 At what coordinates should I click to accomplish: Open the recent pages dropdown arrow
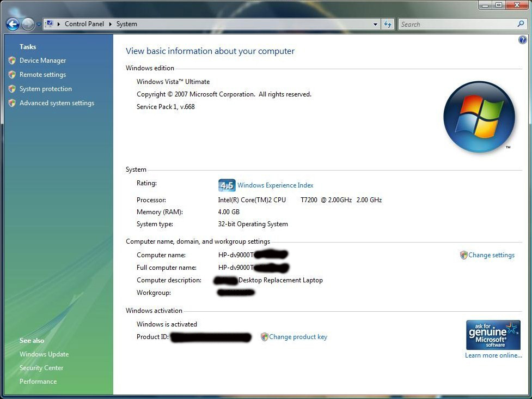pyautogui.click(x=39, y=25)
